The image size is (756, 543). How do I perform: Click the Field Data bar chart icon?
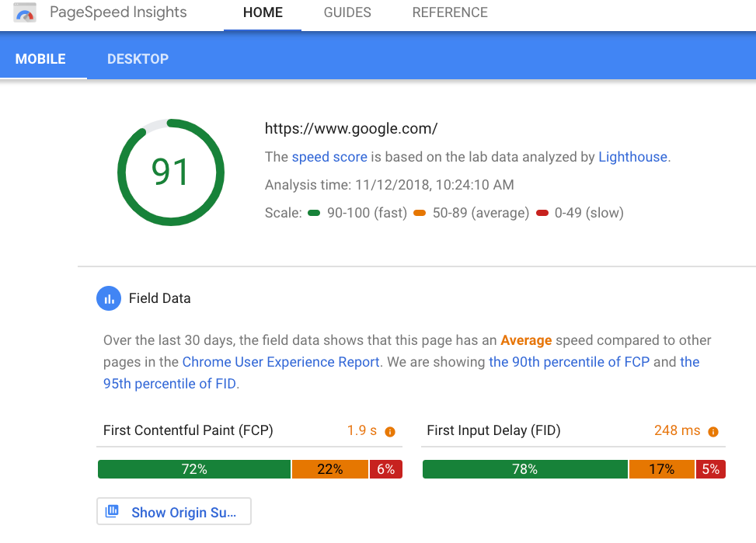[x=109, y=298]
